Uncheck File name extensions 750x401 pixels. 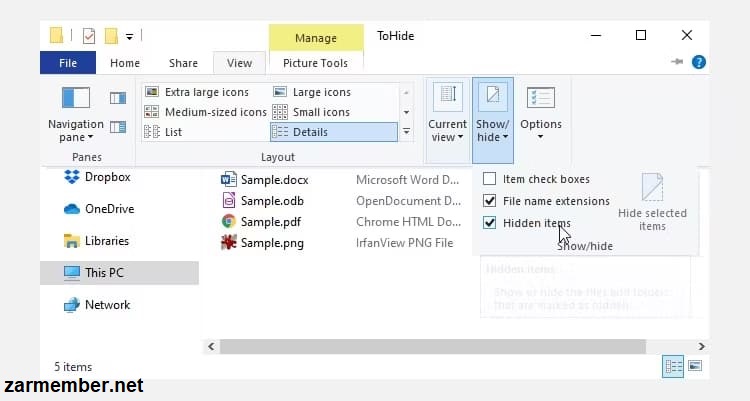[489, 201]
